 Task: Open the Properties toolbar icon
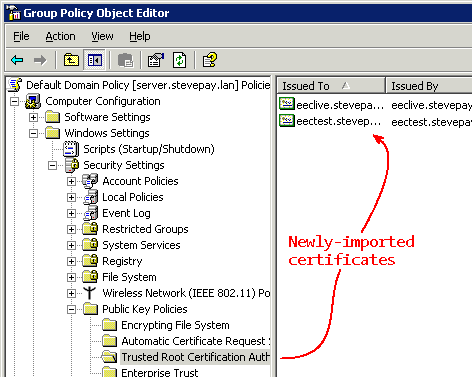(x=156, y=60)
